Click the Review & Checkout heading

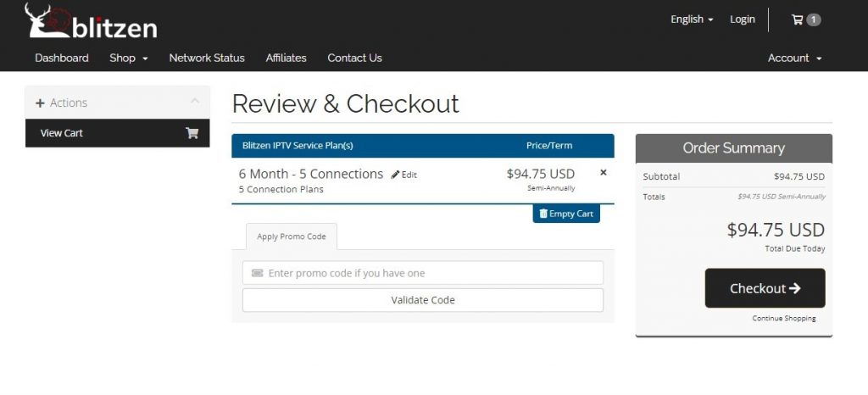click(346, 103)
